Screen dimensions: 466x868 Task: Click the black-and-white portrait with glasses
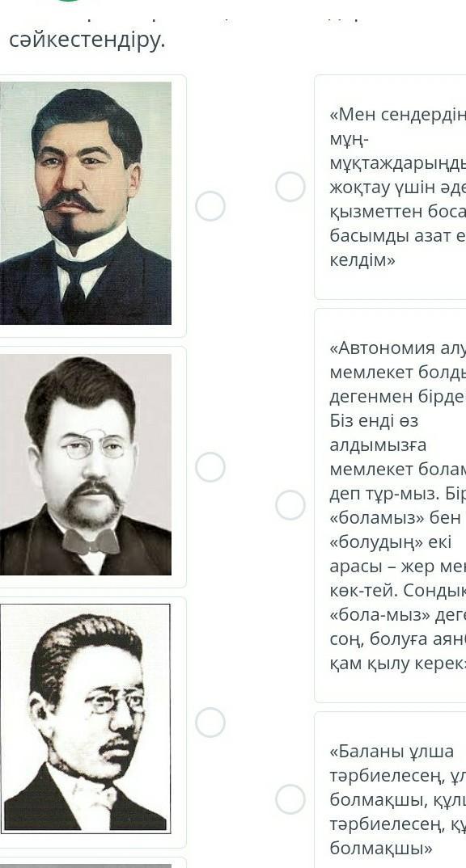[x=85, y=718]
